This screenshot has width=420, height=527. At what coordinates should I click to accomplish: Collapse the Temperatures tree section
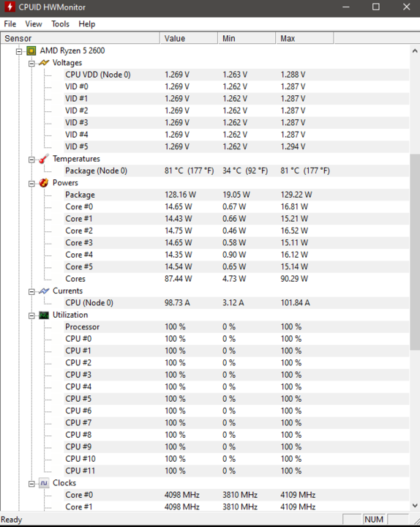(31, 160)
